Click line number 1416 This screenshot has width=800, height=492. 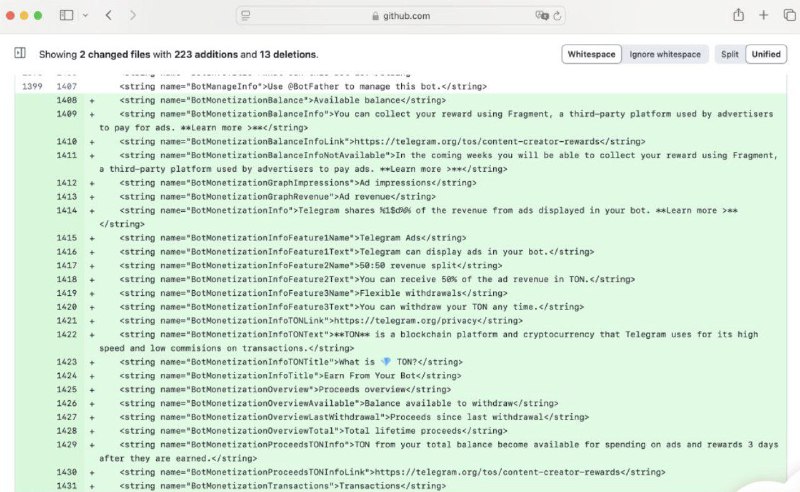(67, 252)
